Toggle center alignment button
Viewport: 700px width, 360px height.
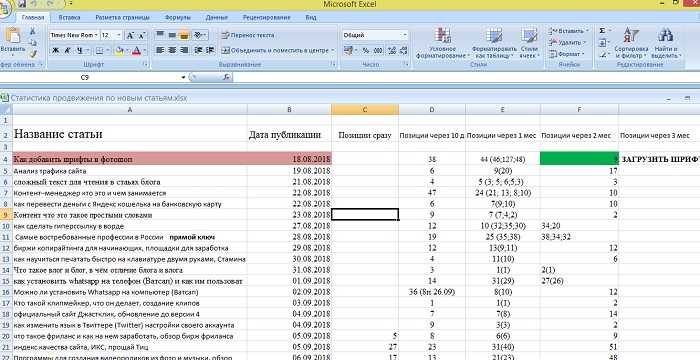coord(172,50)
